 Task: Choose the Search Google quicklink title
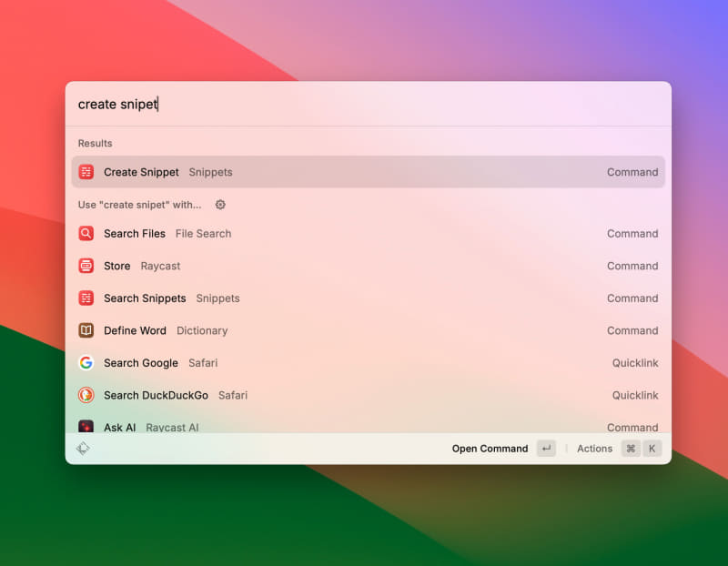tap(141, 363)
